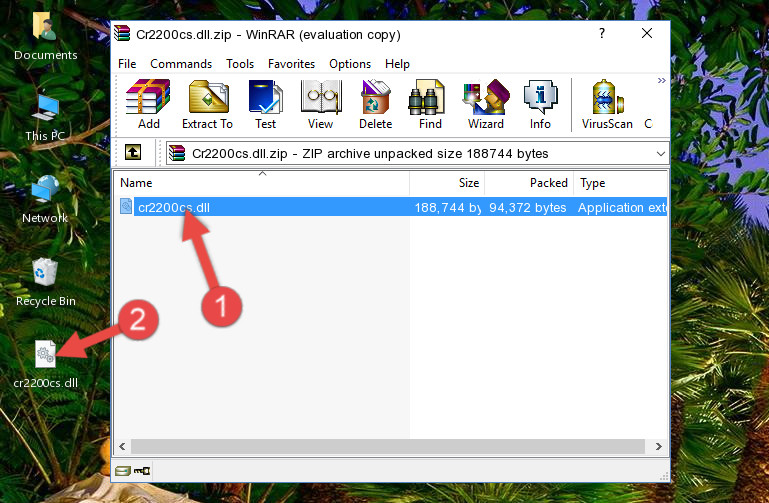Open the Commands menu
The height and width of the screenshot is (503, 769).
pyautogui.click(x=181, y=64)
